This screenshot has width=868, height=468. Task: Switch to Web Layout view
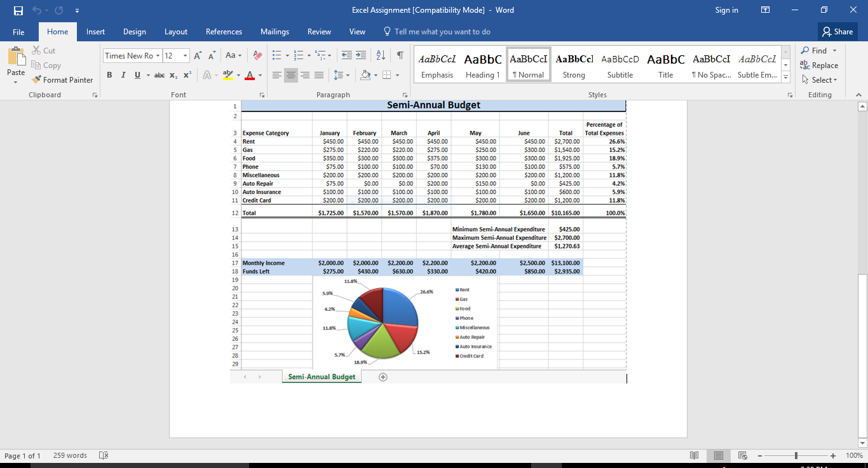pos(742,455)
